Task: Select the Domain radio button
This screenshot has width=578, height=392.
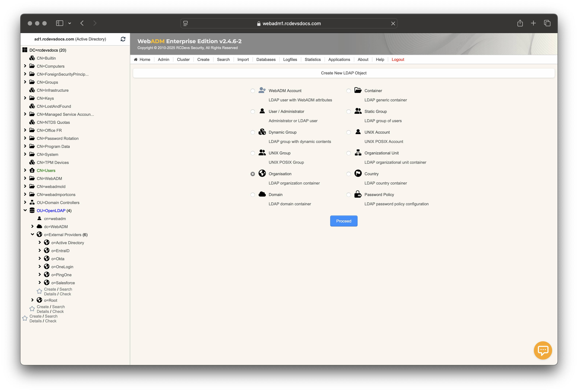Action: (253, 195)
